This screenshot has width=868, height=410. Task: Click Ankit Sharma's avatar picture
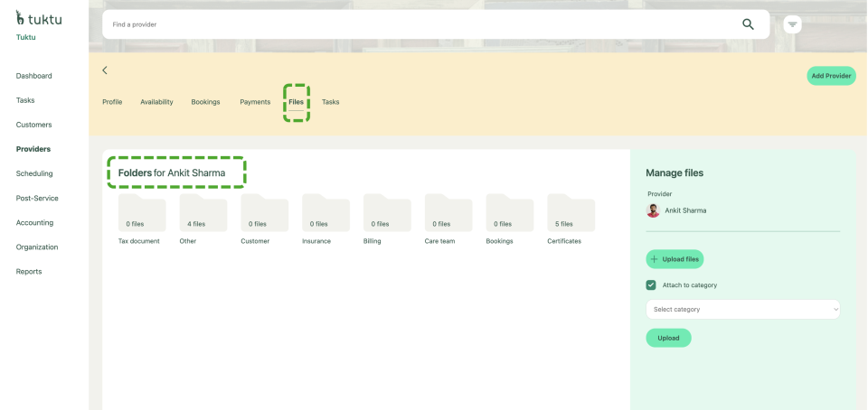[x=653, y=210]
